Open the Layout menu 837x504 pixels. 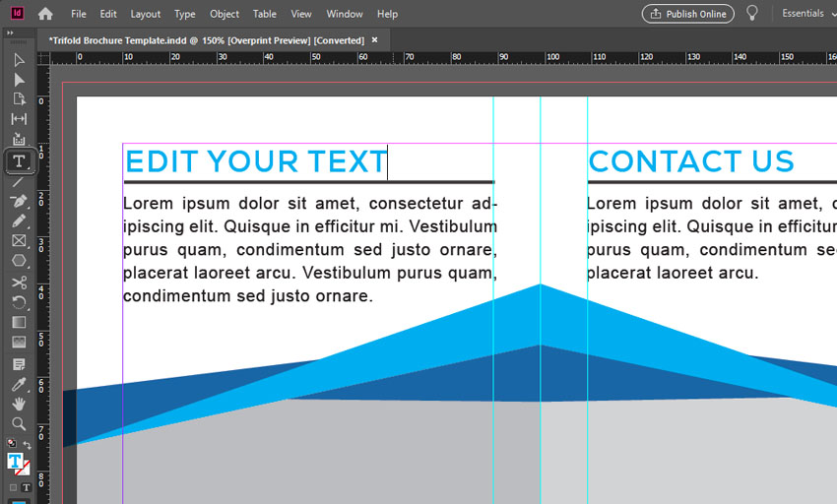(145, 14)
